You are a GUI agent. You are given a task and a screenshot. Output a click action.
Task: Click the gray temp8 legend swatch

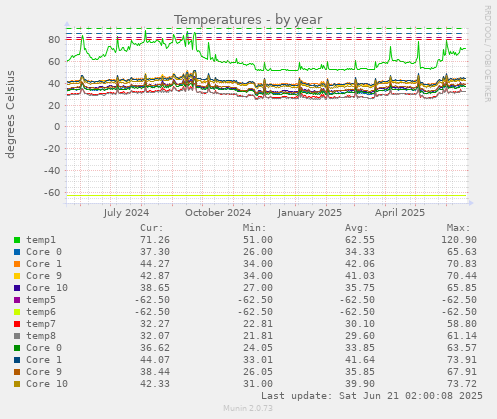[x=17, y=336]
